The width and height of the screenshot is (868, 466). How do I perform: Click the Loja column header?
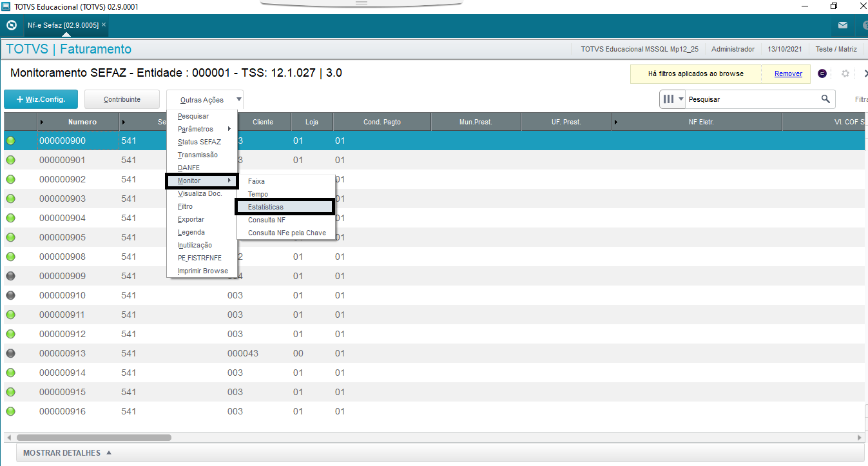click(x=312, y=122)
